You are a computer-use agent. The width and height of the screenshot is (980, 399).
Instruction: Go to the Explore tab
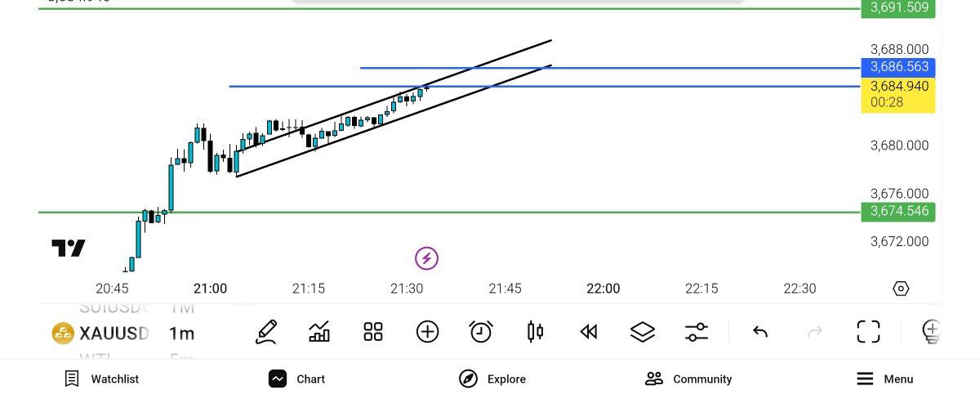492,379
